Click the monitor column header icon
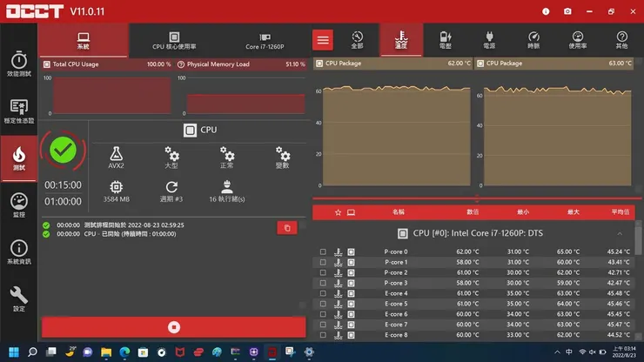Screen dimensions: 644x362 click(352, 212)
